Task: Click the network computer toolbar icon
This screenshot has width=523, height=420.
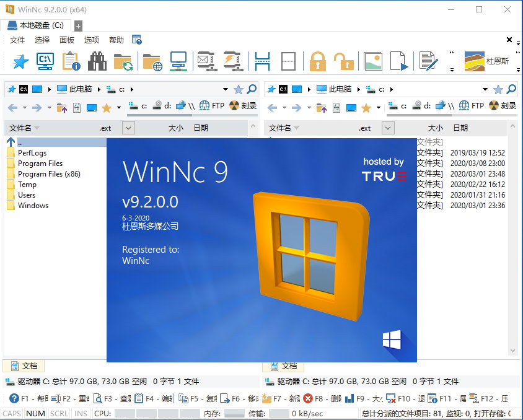Action: (178, 61)
